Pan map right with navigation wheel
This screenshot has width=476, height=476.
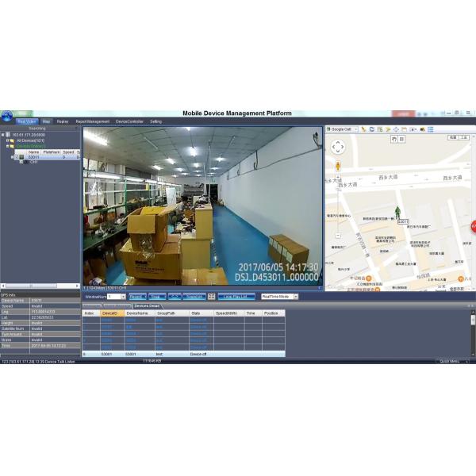(343, 147)
